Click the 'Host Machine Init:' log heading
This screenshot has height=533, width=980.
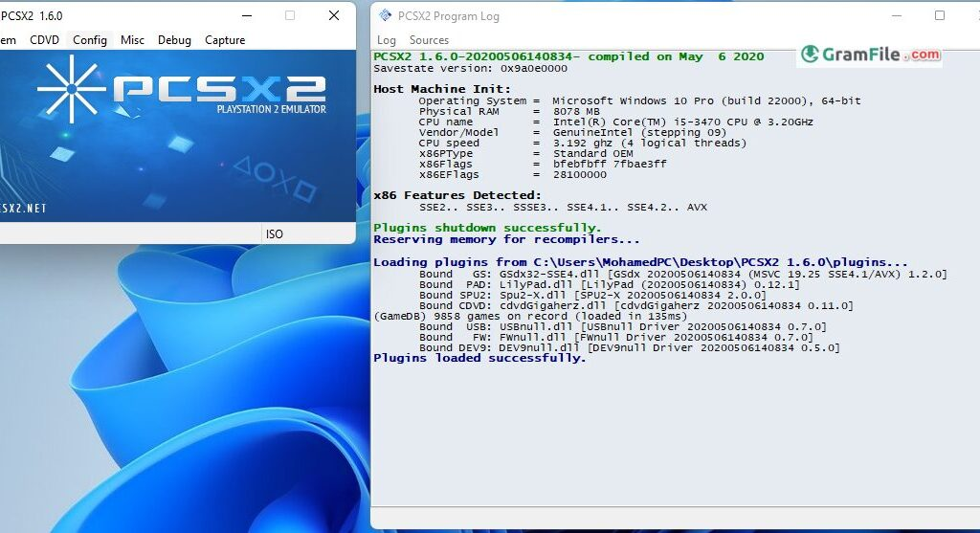[x=442, y=89]
